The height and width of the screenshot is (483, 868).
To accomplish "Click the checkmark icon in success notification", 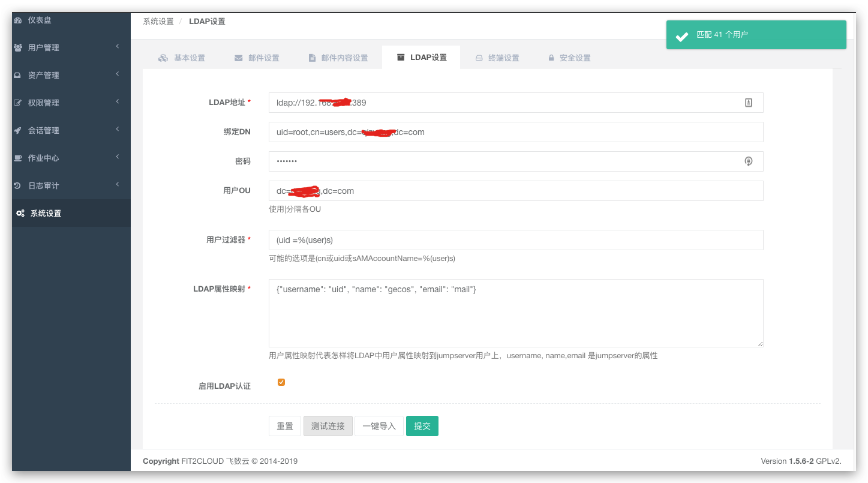I will point(681,37).
